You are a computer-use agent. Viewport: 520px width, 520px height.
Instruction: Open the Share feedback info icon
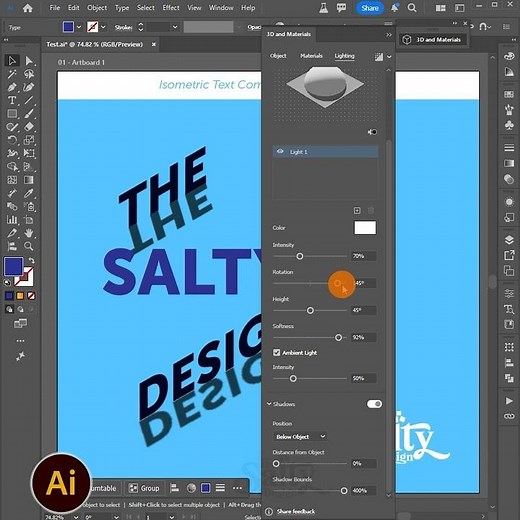[x=269, y=511]
